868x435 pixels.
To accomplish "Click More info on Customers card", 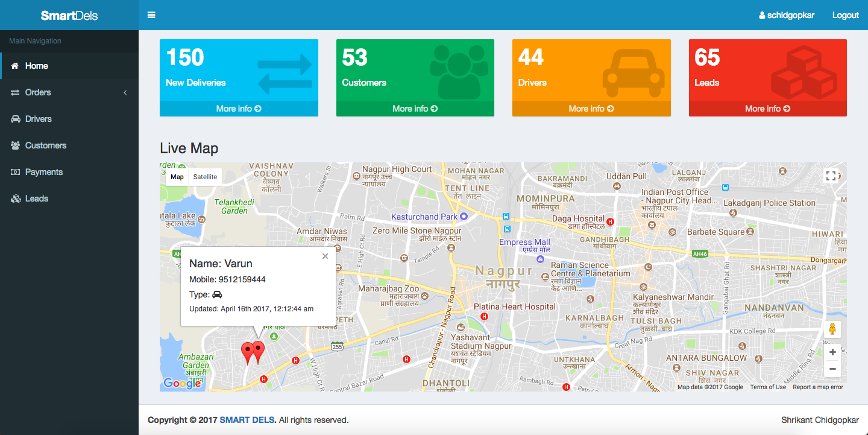I will (415, 109).
